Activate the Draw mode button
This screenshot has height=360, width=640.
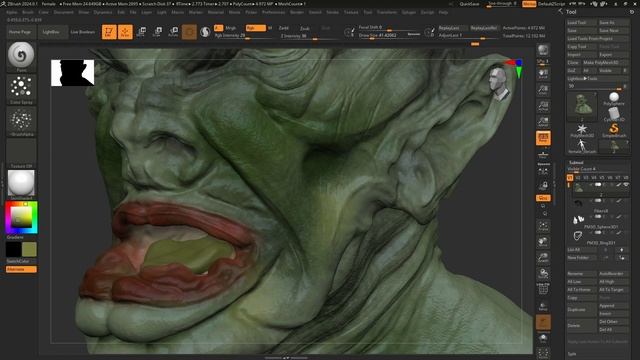(125, 32)
